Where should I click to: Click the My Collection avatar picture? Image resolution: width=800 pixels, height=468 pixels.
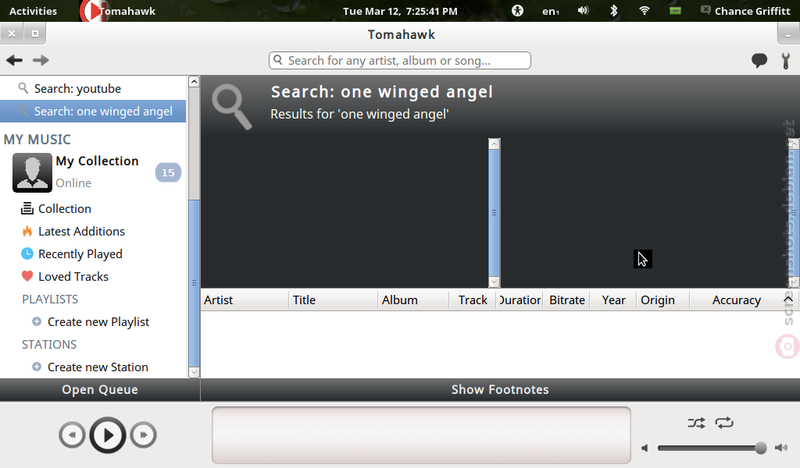(x=32, y=173)
